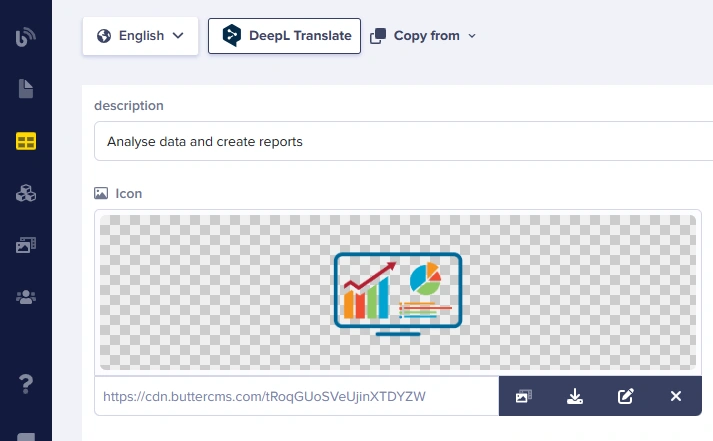This screenshot has width=713, height=441.
Task: Click the Icon field label
Action: [x=128, y=193]
